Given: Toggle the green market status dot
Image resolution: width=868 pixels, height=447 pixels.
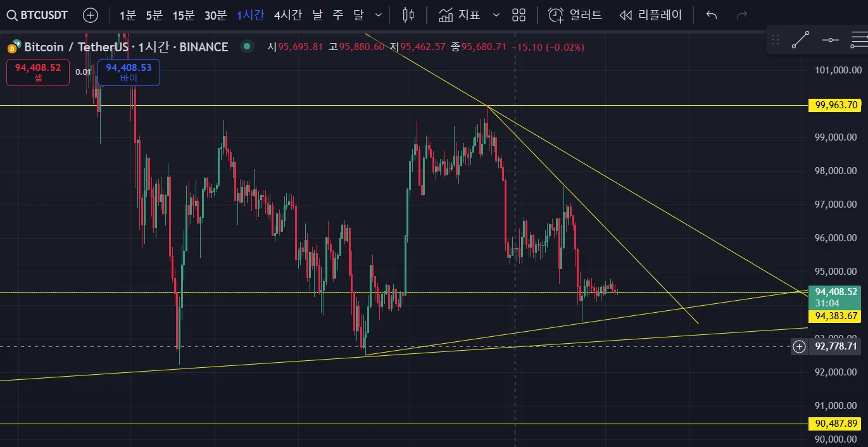Looking at the screenshot, I should [247, 46].
